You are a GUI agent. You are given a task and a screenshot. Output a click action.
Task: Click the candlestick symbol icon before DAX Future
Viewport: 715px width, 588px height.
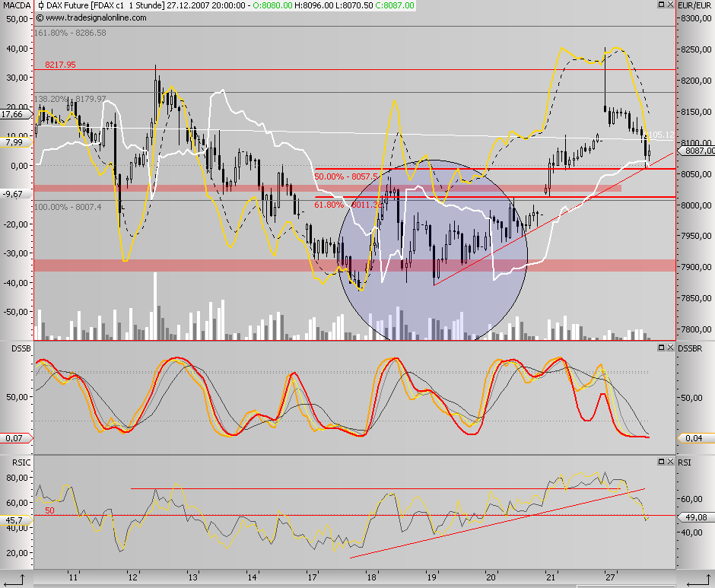point(40,5)
